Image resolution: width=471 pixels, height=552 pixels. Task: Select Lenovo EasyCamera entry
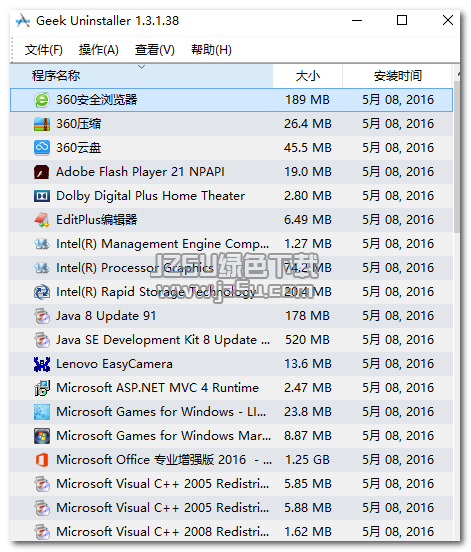231,364
